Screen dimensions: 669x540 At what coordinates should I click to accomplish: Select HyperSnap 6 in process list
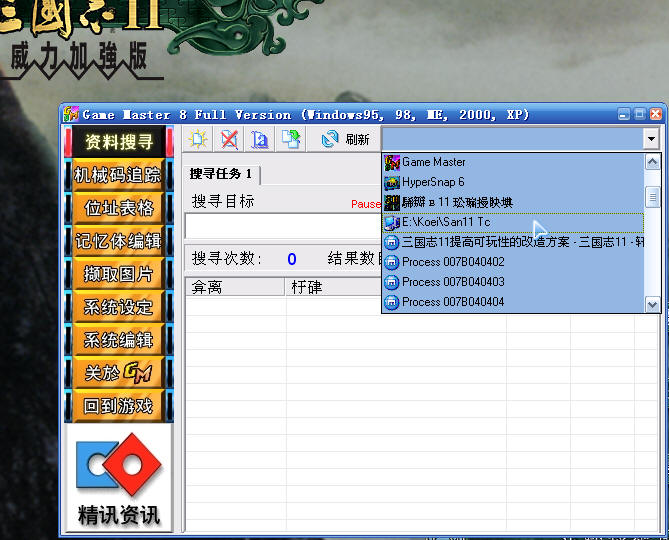(432, 182)
